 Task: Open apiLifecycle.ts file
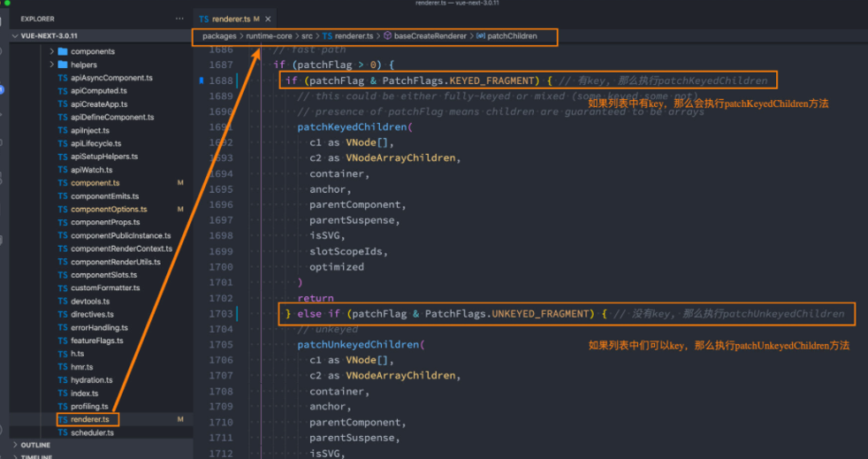click(x=95, y=143)
